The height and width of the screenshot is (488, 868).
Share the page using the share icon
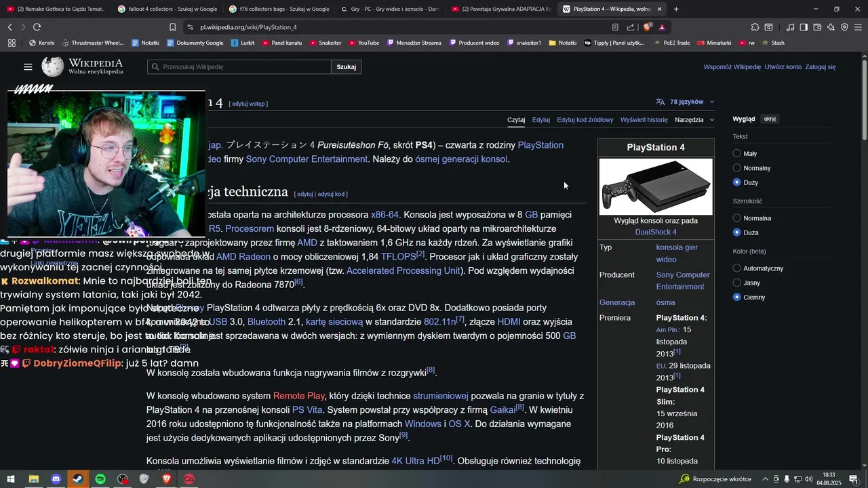(631, 27)
